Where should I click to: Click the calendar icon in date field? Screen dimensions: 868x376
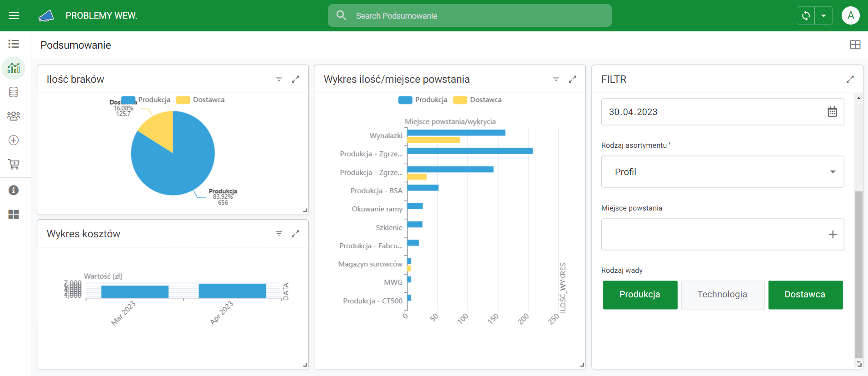point(832,112)
